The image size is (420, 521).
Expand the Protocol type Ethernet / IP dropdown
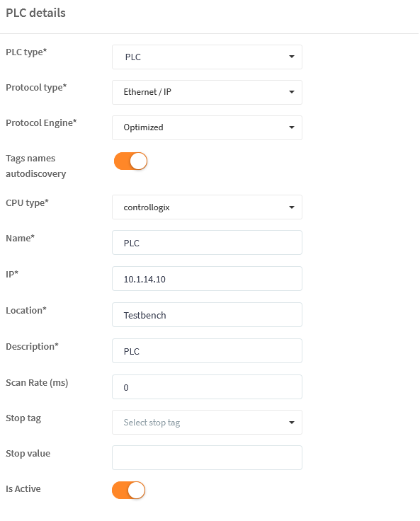pos(207,92)
